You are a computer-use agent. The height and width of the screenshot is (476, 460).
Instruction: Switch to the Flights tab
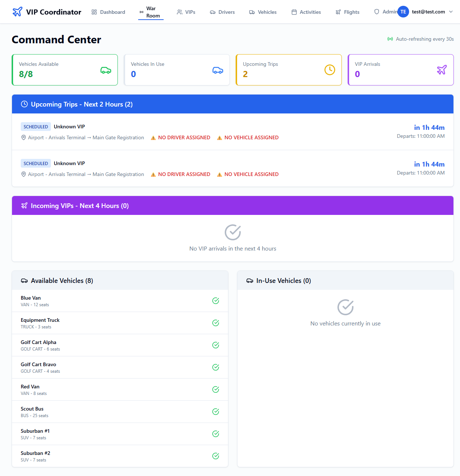click(x=347, y=12)
